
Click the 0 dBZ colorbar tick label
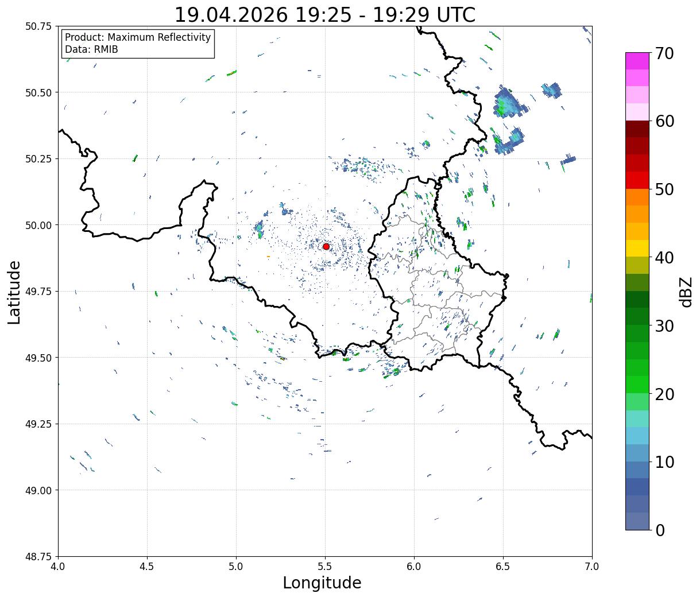point(660,530)
